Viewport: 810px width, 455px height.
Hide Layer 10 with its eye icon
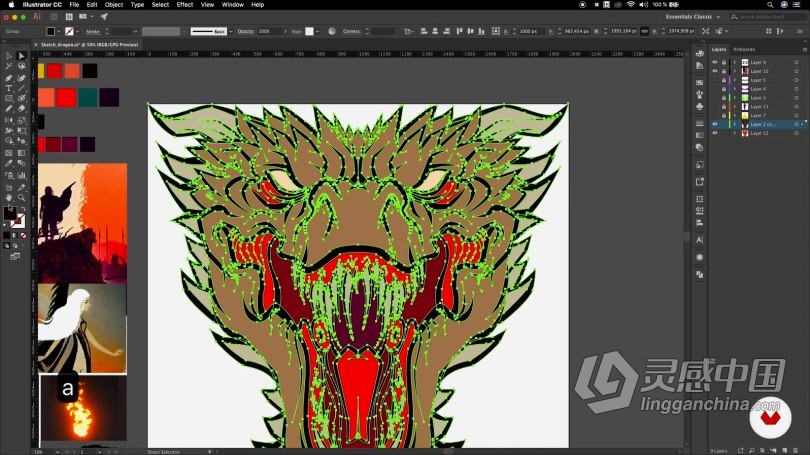[715, 71]
